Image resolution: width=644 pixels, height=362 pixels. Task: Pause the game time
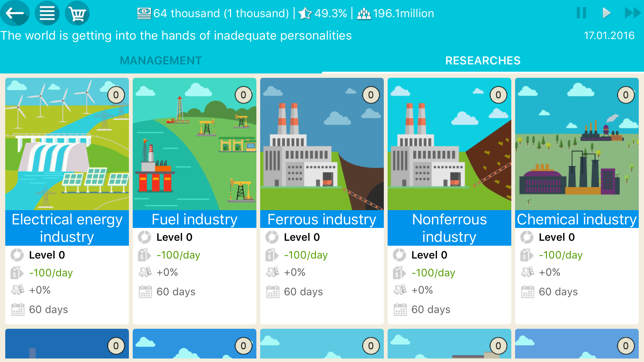(x=581, y=13)
